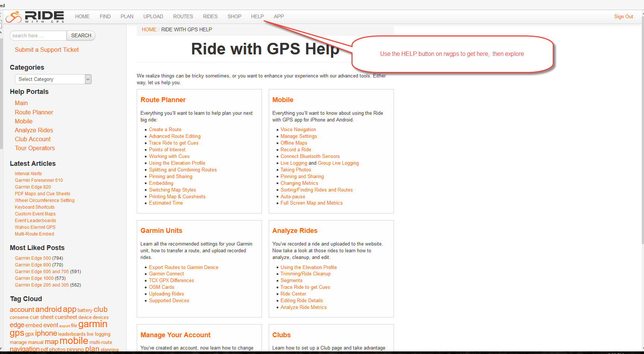Open Garmin Edge 820 article
Image resolution: width=644 pixels, height=354 pixels.
coord(33,187)
